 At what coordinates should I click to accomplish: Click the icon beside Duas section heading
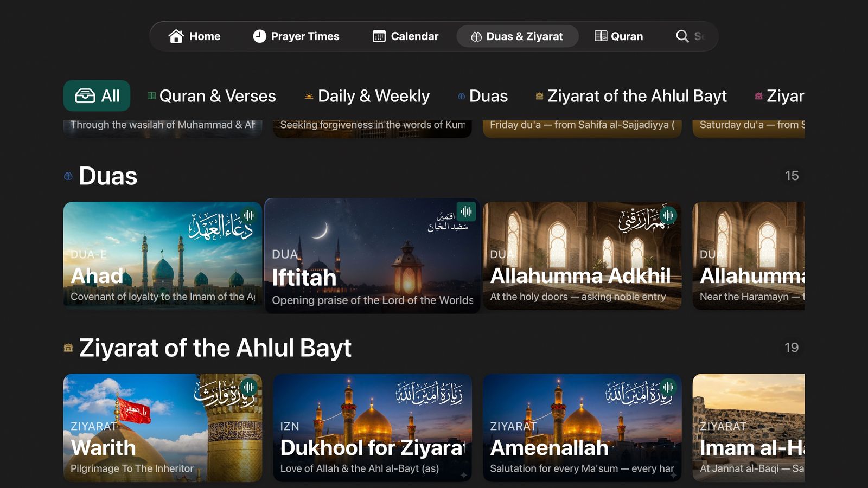(x=68, y=176)
